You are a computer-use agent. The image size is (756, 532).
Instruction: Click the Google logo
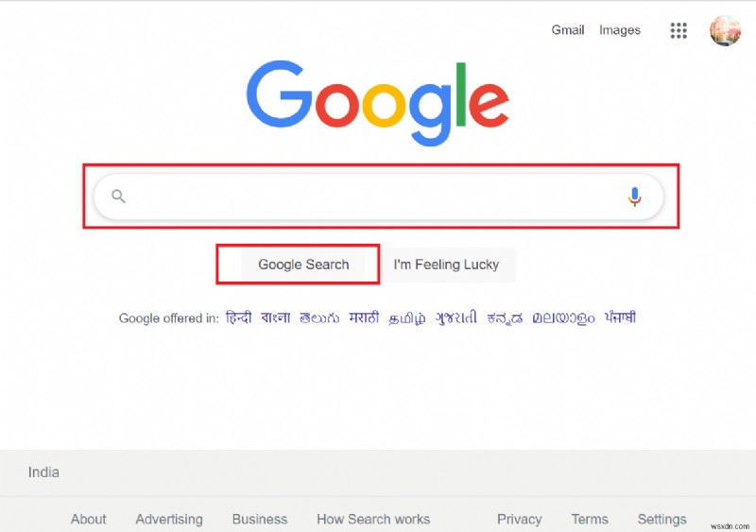pos(377,104)
